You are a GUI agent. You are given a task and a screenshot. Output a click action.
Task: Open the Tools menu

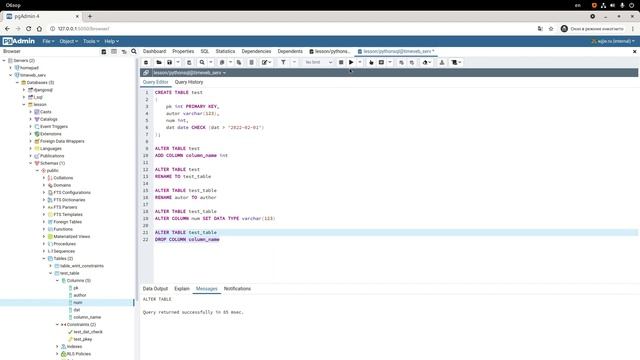(91, 41)
